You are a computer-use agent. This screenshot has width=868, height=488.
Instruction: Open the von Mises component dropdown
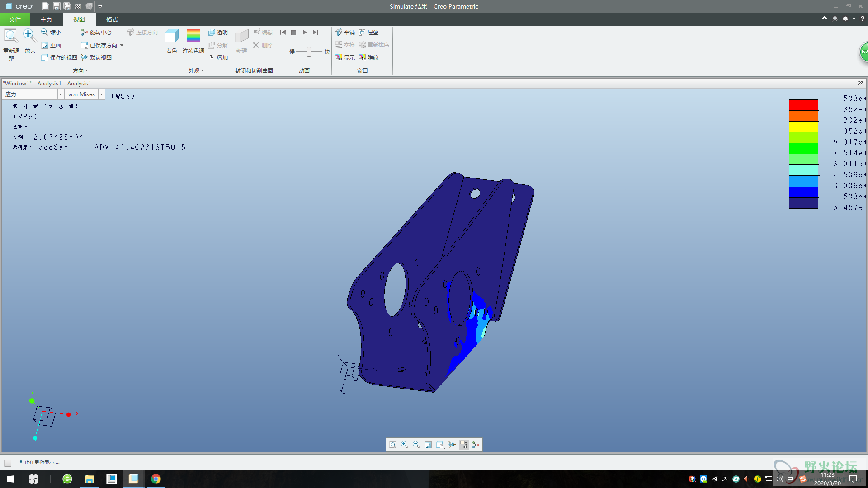tap(102, 94)
